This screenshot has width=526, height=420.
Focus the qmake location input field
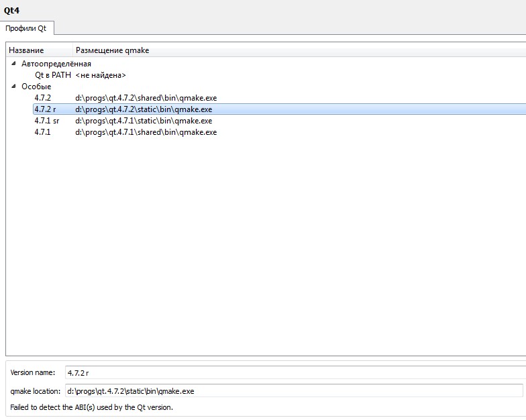coord(294,390)
